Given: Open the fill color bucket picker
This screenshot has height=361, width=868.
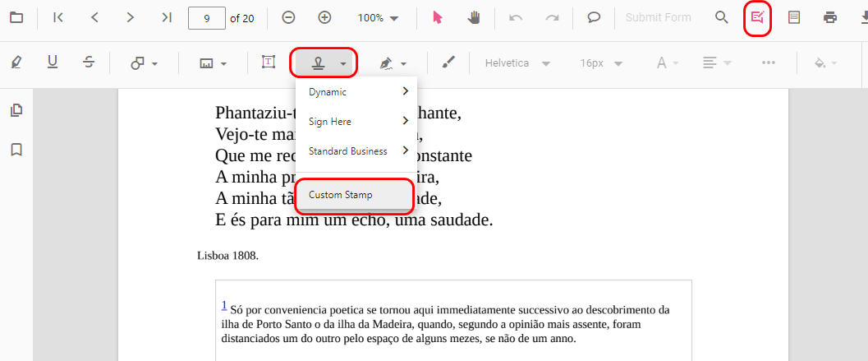Looking at the screenshot, I should click(824, 63).
